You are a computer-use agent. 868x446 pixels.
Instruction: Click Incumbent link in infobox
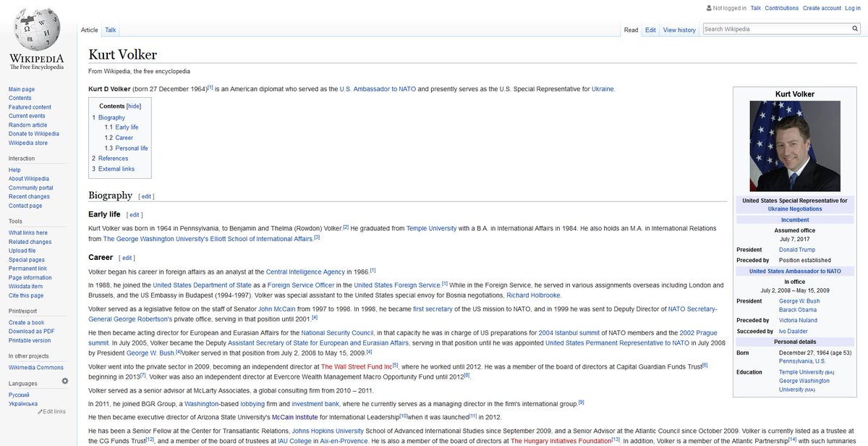tap(795, 219)
